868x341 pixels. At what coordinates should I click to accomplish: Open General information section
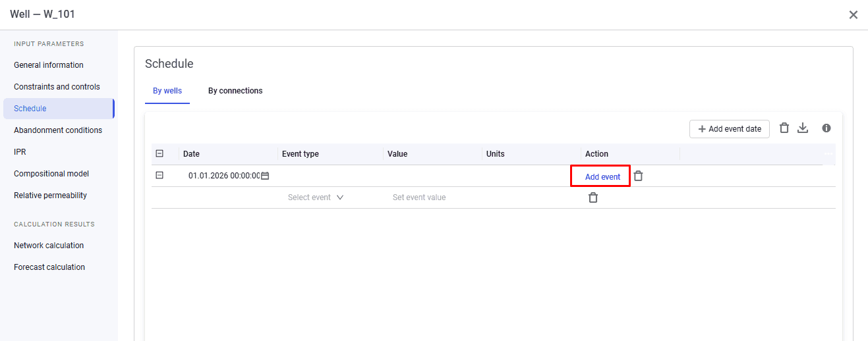[49, 65]
